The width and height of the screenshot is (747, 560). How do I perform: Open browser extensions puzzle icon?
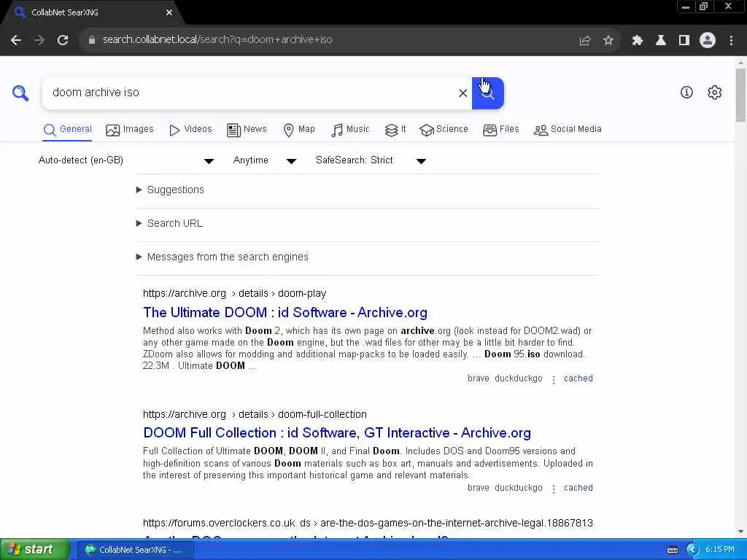(638, 41)
